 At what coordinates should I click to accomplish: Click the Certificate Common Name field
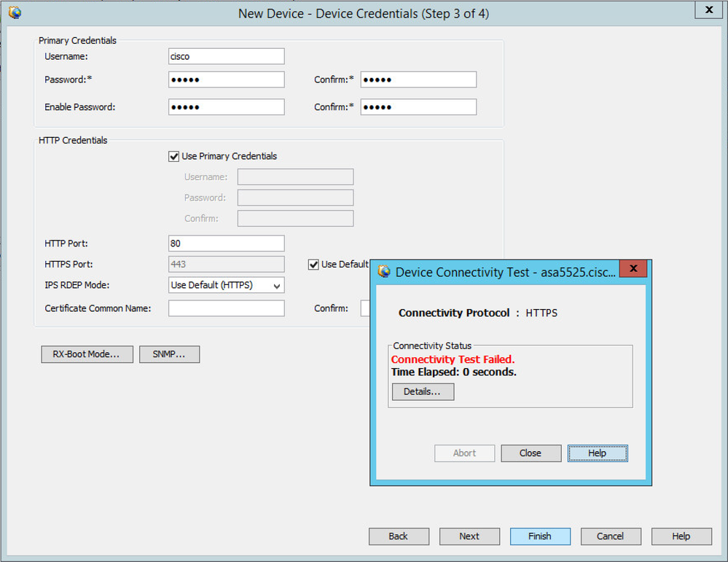227,308
